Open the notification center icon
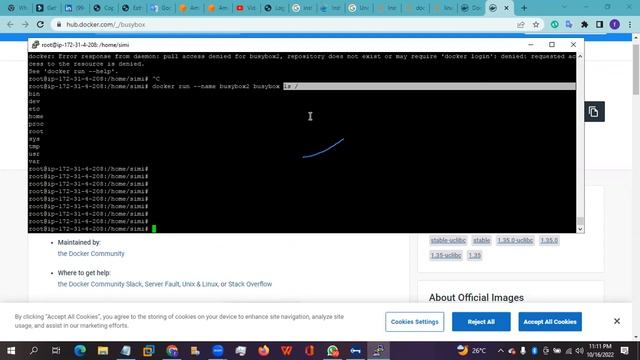Viewport: 640px width, 360px height. click(624, 351)
